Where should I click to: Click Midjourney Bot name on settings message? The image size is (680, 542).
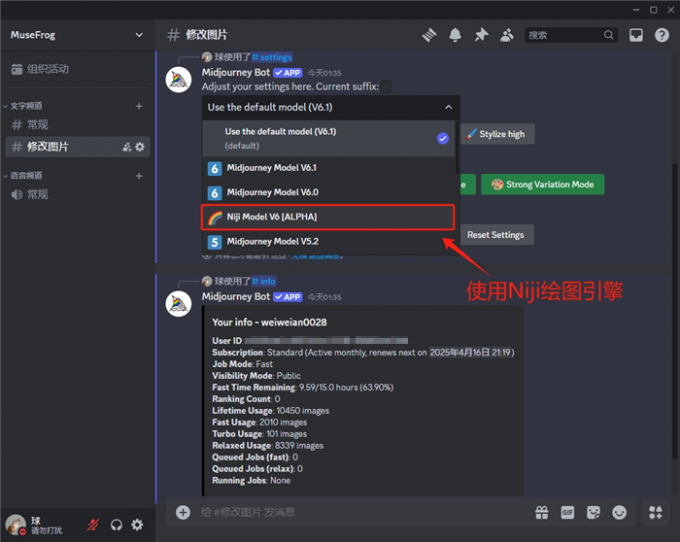point(235,72)
